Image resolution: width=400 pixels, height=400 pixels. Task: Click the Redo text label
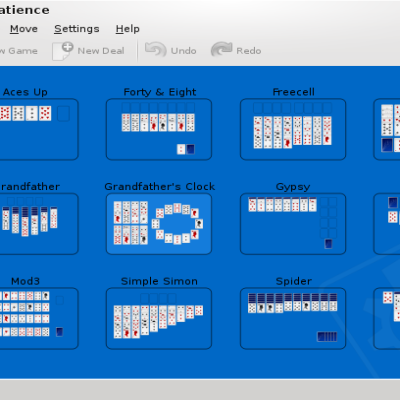249,51
